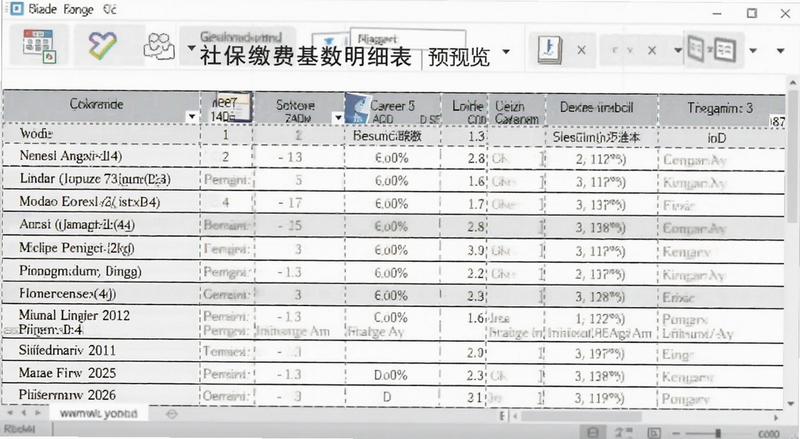Click the Colorande column header
The height and width of the screenshot is (439, 800).
[101, 107]
